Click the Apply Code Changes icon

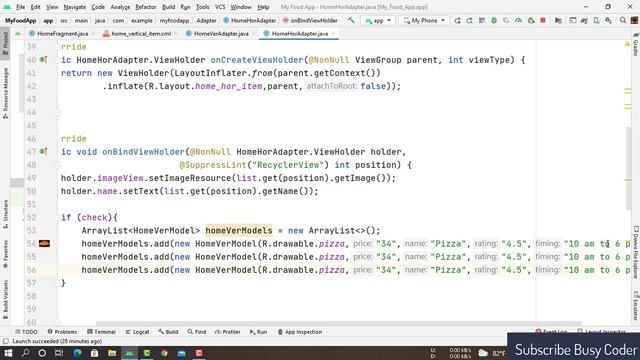point(482,20)
